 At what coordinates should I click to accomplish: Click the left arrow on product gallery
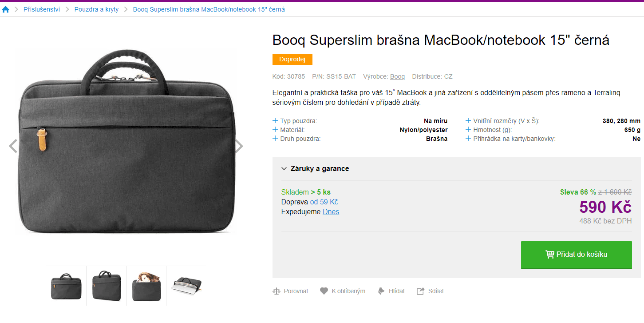12,145
